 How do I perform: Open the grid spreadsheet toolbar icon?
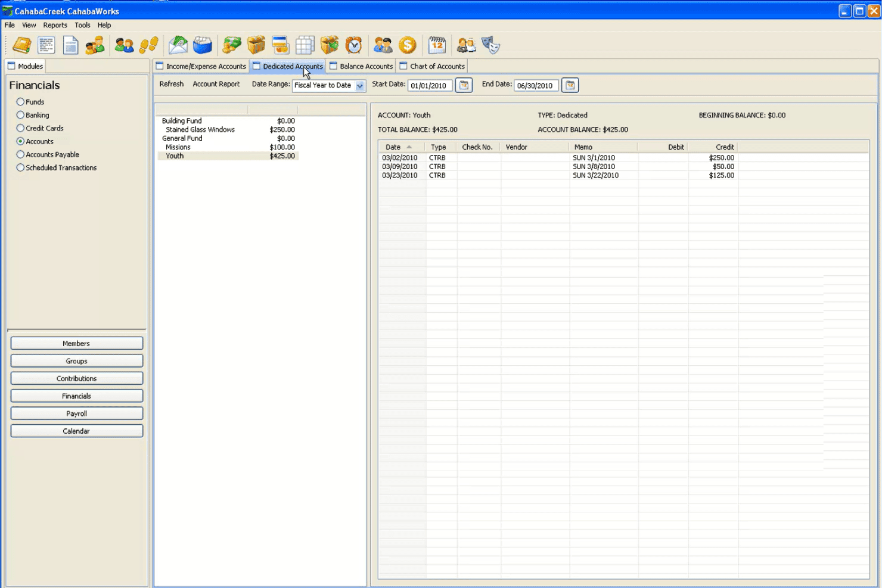click(305, 45)
